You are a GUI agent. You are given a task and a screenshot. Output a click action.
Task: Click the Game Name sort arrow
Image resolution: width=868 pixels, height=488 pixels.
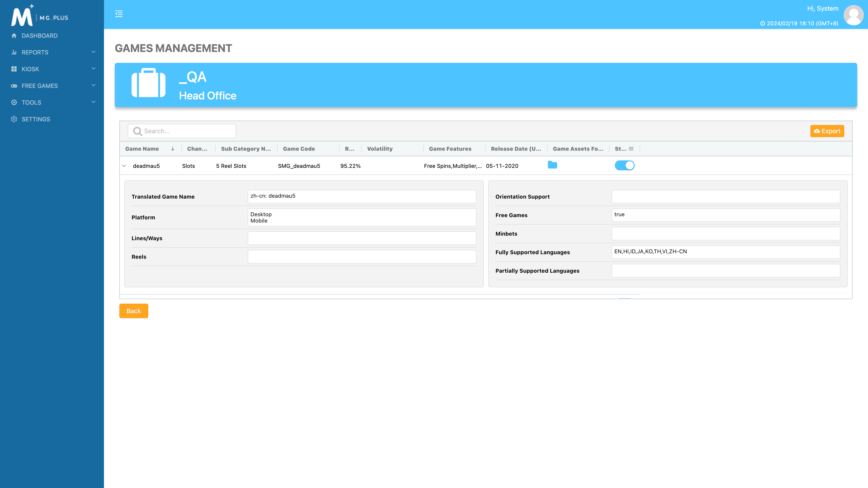[x=172, y=148]
